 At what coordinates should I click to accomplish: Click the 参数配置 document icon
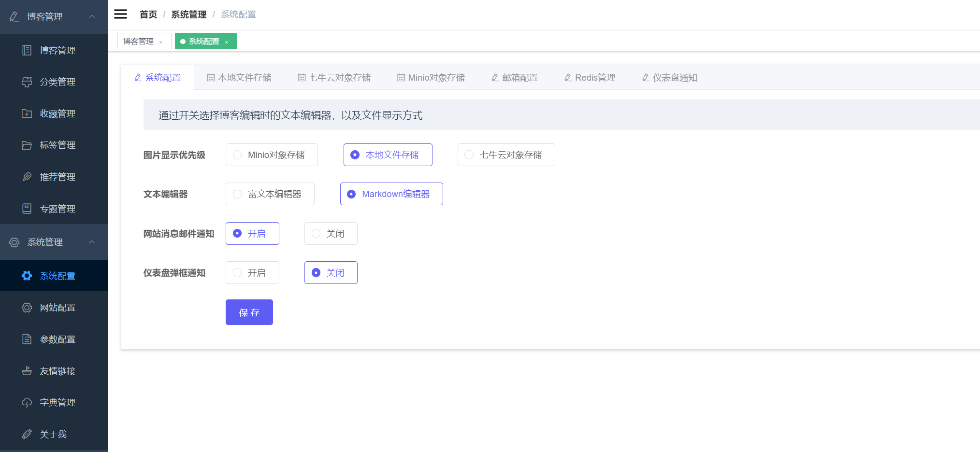tap(27, 339)
